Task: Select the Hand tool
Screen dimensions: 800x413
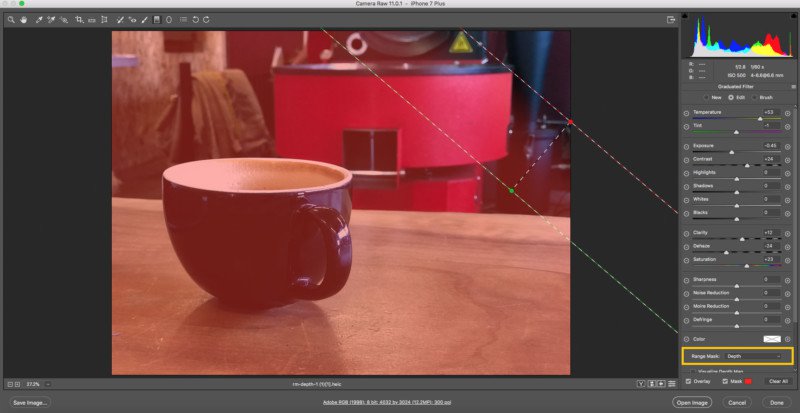Action: coord(23,20)
